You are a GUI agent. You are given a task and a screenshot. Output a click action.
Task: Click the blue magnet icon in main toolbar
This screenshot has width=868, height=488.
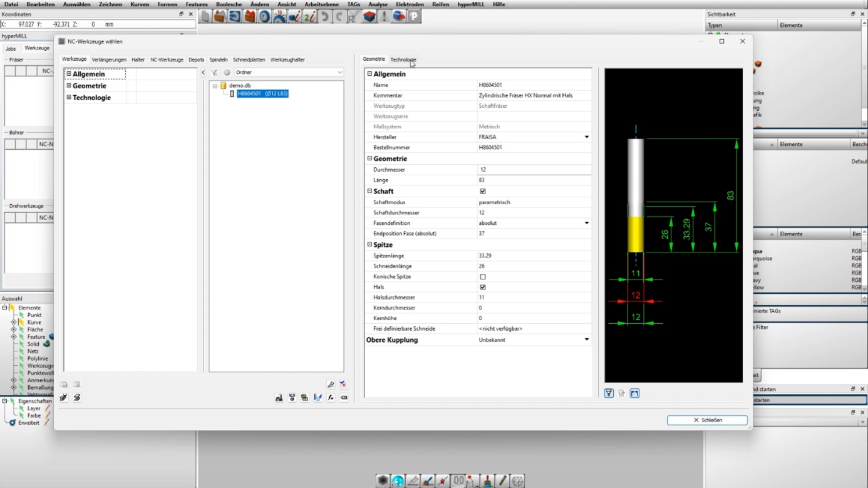pyautogui.click(x=235, y=17)
